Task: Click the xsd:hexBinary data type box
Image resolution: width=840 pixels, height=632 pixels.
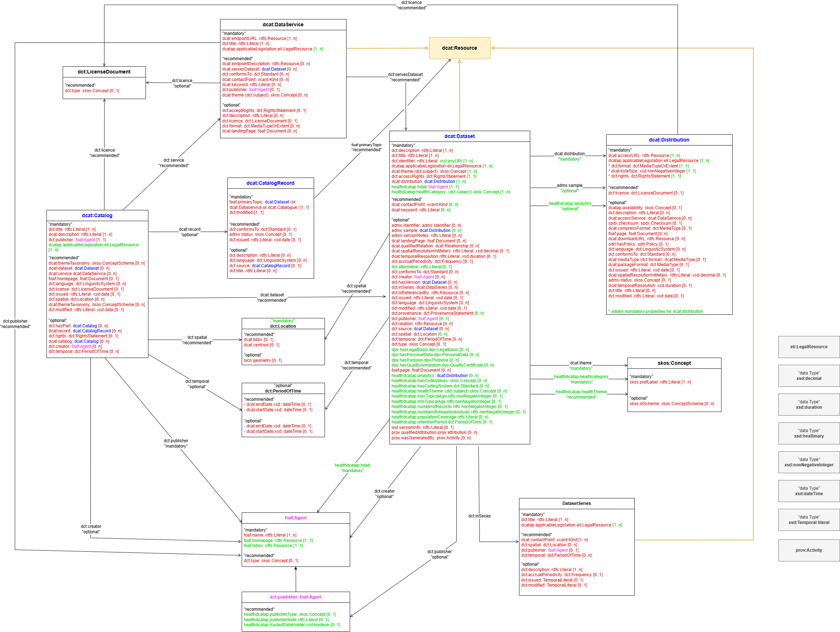Action: (809, 434)
